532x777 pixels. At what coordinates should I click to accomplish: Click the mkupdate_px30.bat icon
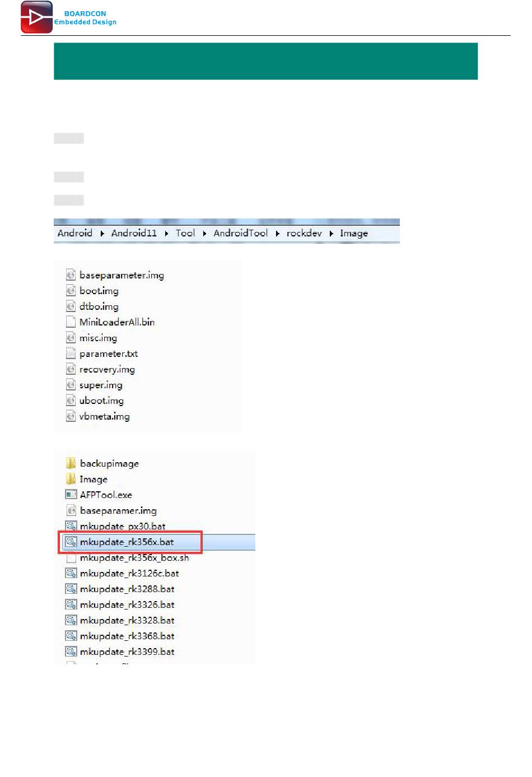(71, 526)
